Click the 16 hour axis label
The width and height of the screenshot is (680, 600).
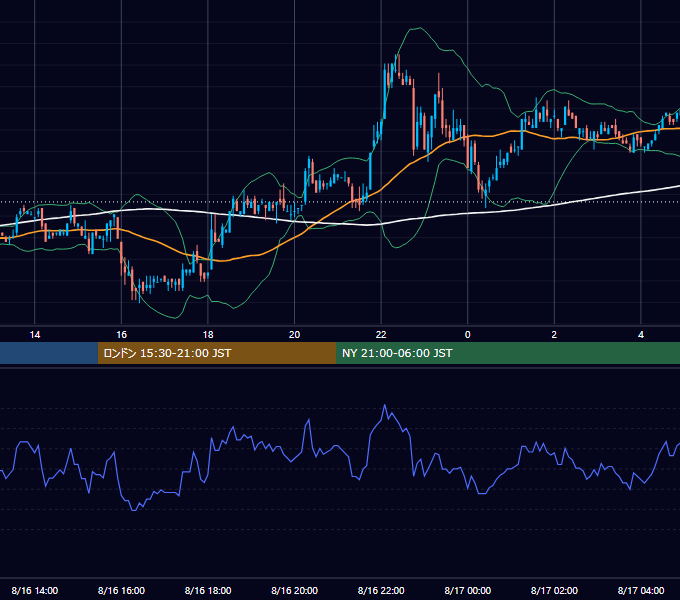121,335
